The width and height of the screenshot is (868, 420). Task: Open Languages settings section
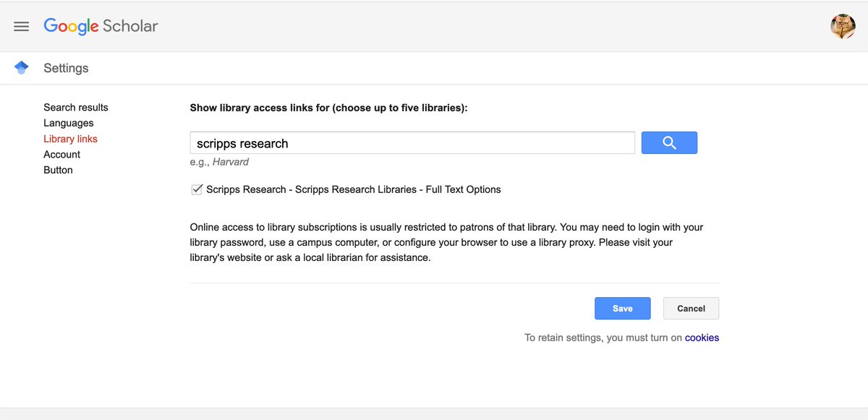click(69, 123)
